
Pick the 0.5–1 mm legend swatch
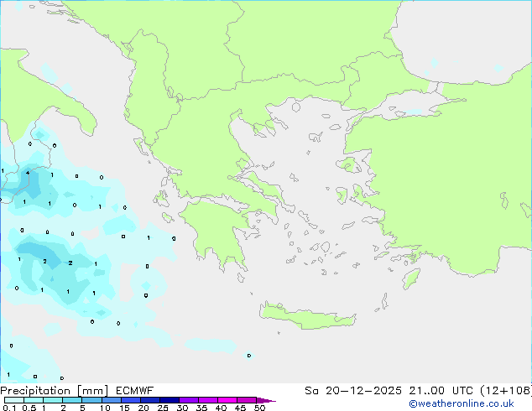tap(34, 400)
